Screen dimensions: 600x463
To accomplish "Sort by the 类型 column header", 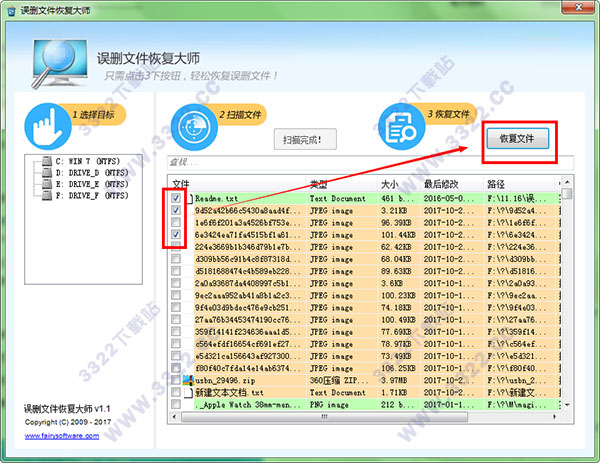I will [x=341, y=184].
